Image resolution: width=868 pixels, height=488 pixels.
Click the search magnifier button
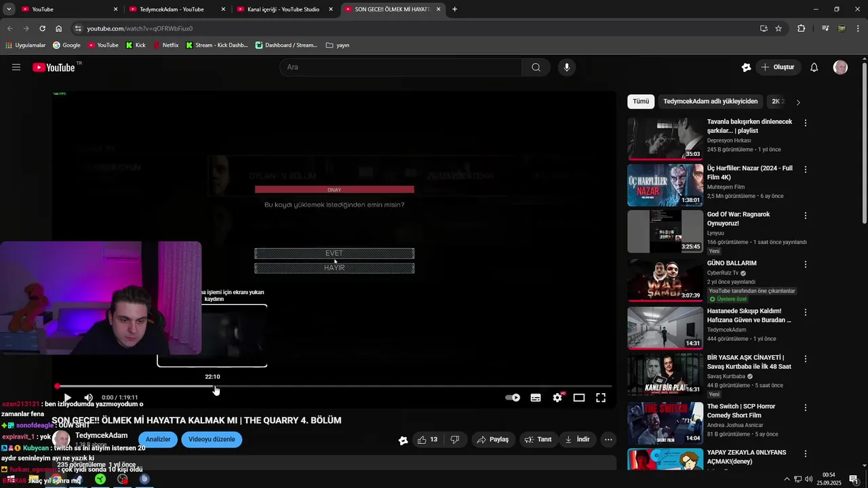536,67
